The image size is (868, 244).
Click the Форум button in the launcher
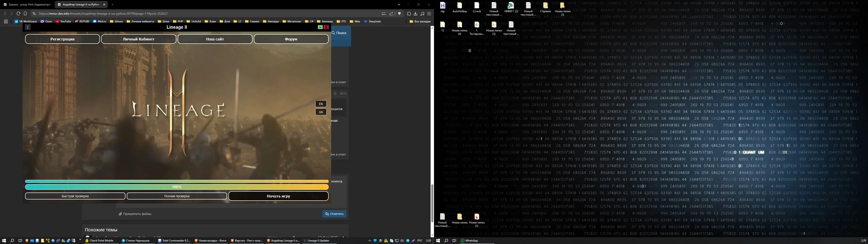coord(291,39)
